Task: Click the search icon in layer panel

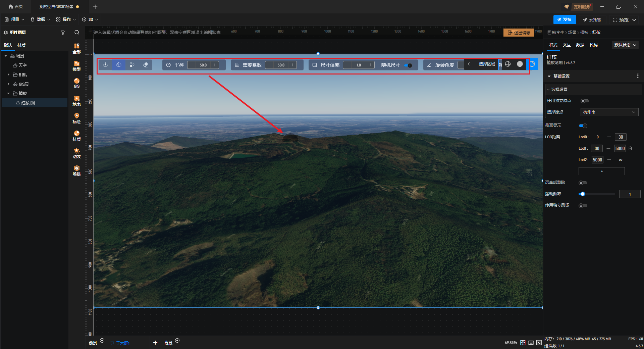Action: (x=77, y=33)
